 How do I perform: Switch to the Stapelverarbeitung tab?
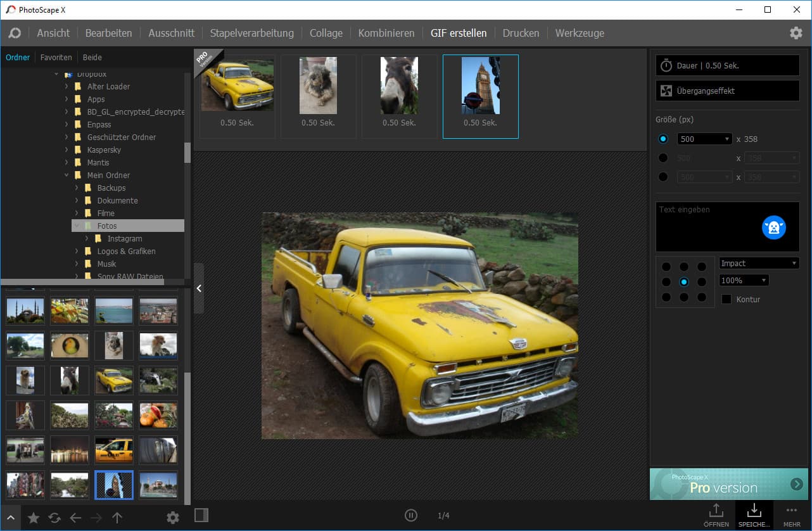click(252, 33)
